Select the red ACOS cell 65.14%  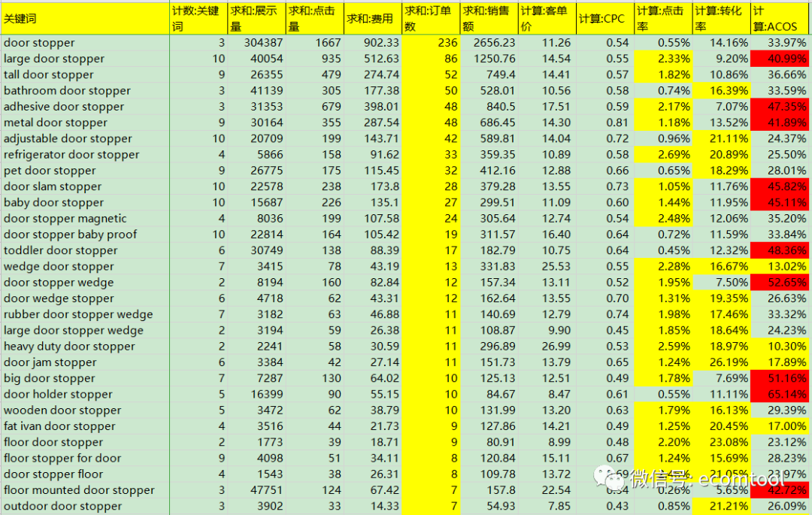(780, 395)
